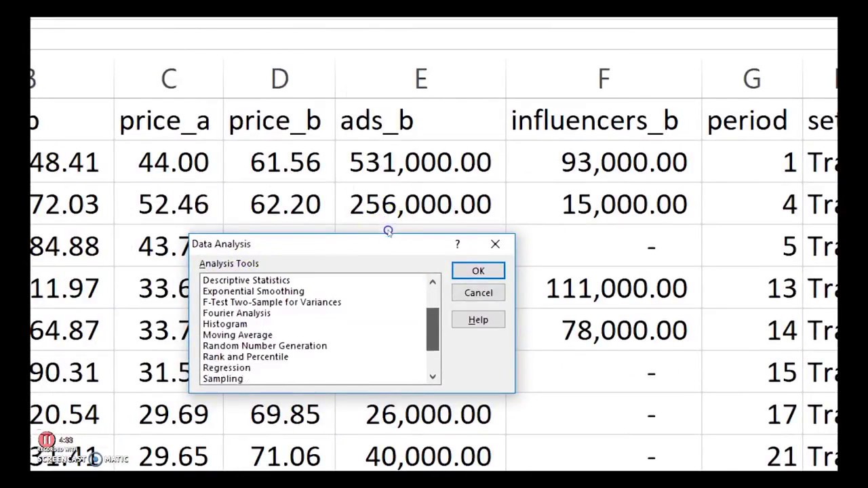Click the list scrollbar down arrow
868x488 pixels.
[433, 377]
